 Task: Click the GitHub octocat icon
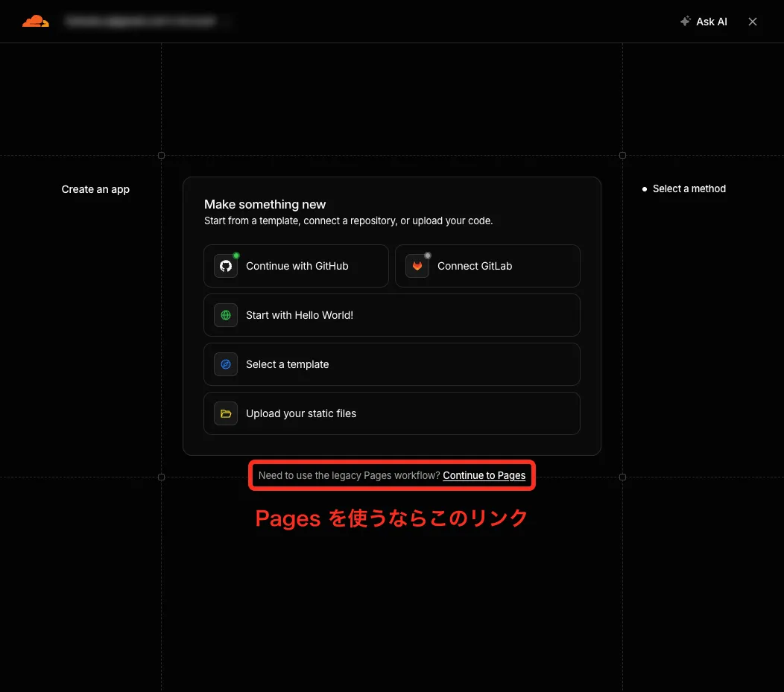[x=226, y=266]
